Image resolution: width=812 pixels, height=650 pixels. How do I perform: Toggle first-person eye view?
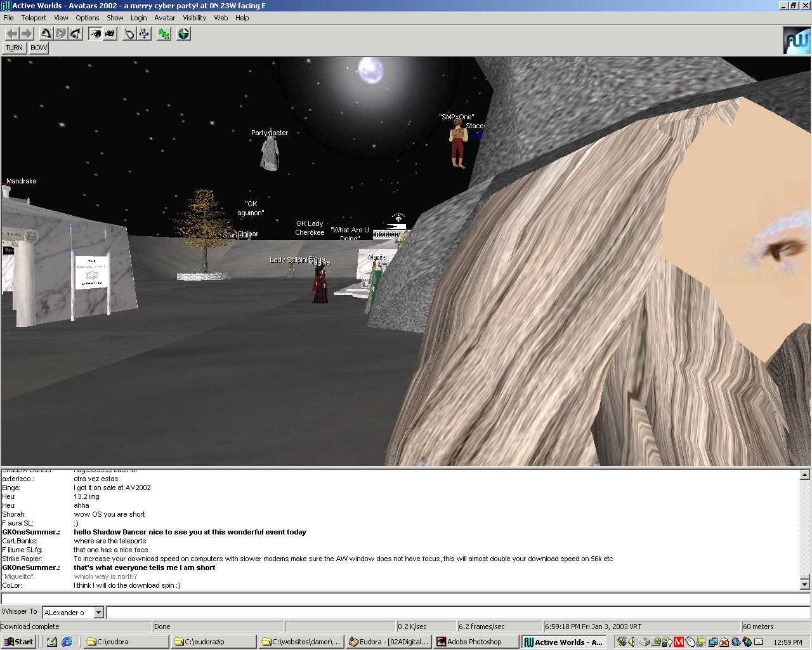click(95, 34)
